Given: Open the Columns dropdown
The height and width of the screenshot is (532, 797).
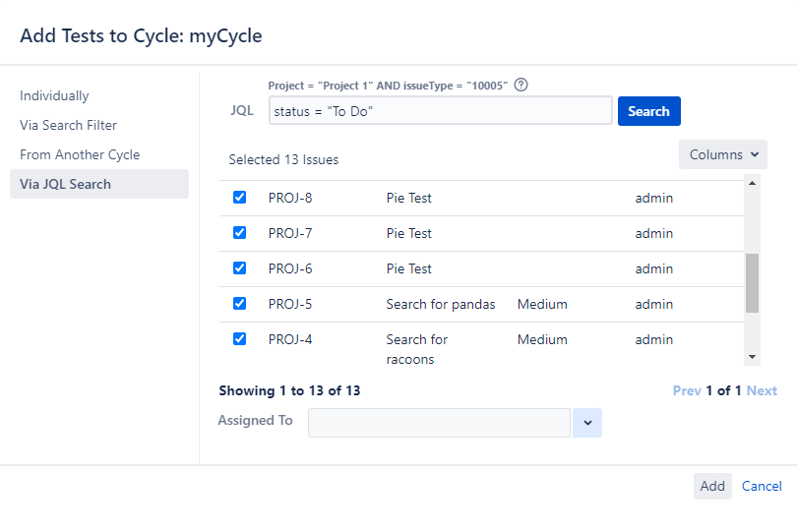Looking at the screenshot, I should 723,154.
